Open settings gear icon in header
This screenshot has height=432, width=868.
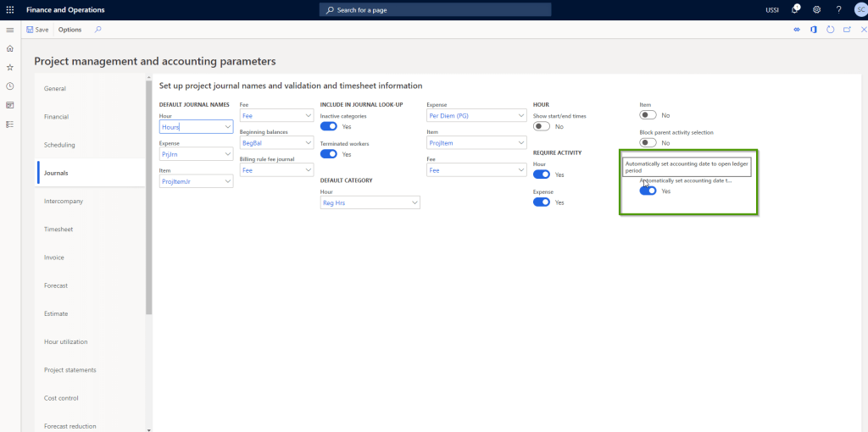(x=816, y=9)
